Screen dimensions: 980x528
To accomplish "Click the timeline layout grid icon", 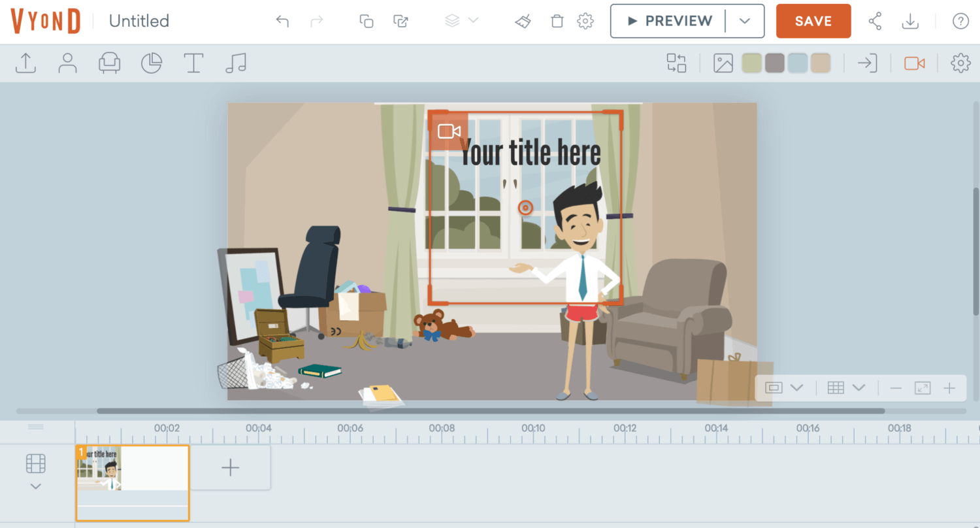I will click(36, 464).
